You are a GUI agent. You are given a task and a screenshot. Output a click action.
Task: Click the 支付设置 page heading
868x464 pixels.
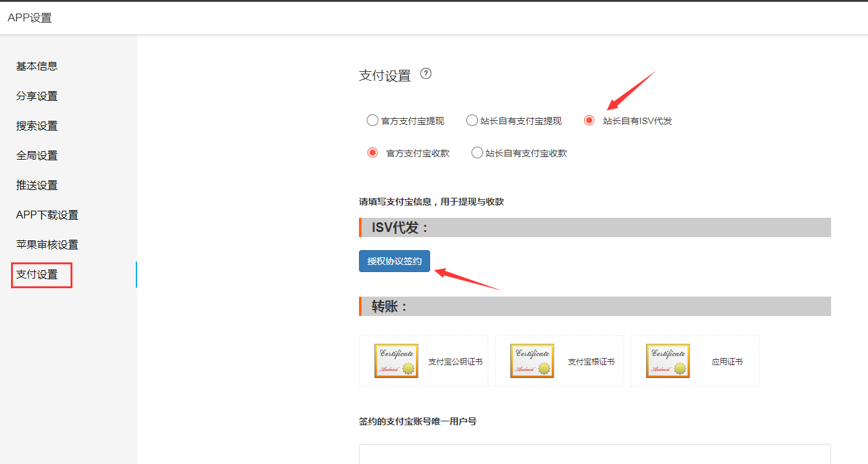385,76
